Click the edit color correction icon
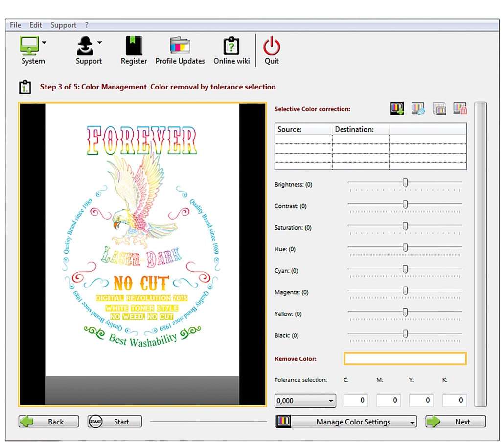This screenshot has width=504, height=446. [x=417, y=109]
